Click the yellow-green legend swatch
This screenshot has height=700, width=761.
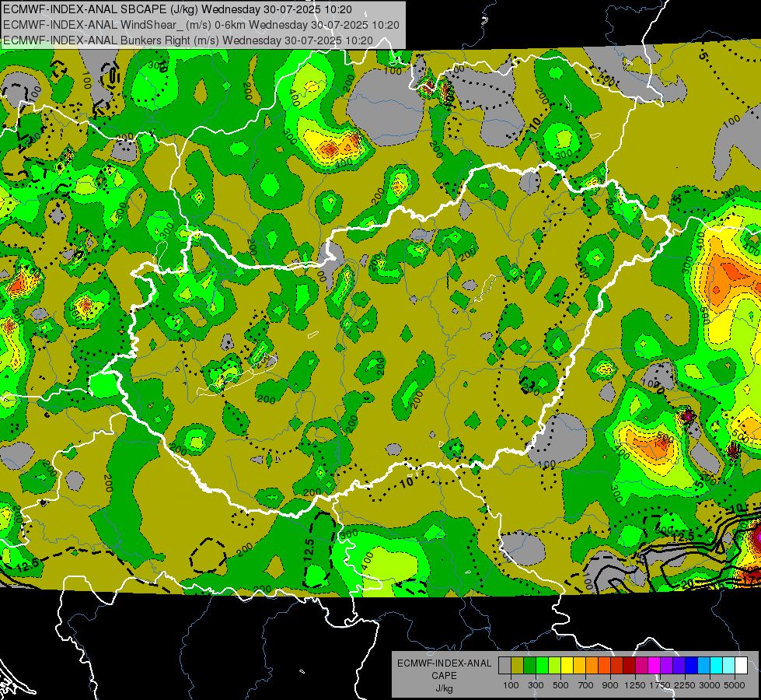click(555, 665)
